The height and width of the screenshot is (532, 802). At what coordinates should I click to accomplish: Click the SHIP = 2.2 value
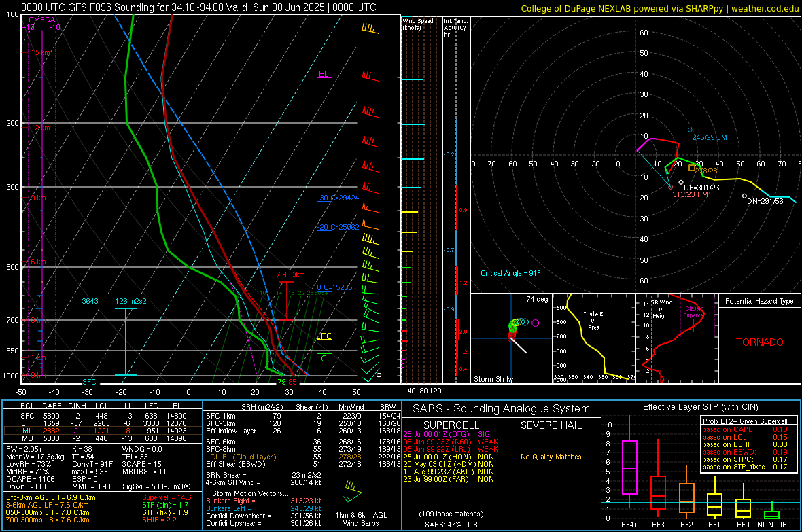tap(159, 520)
